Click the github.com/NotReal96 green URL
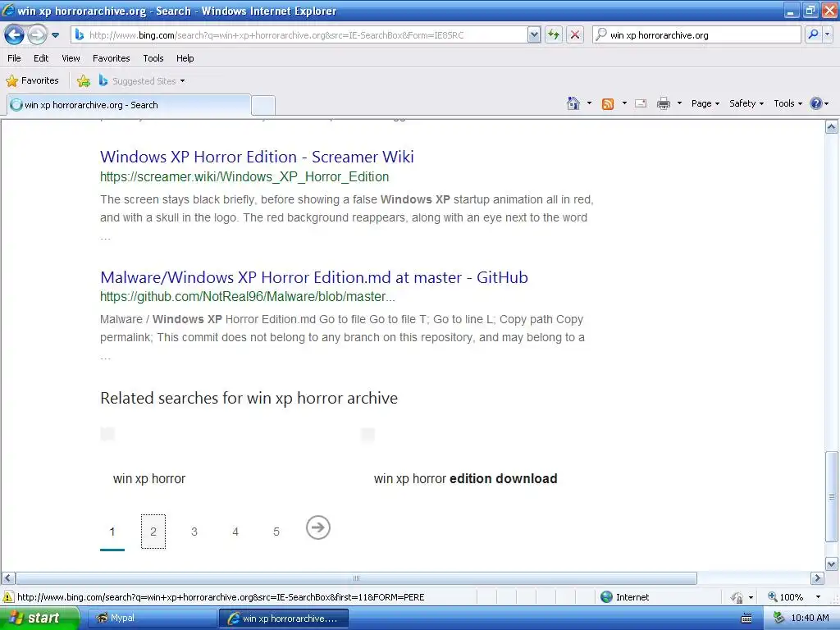This screenshot has height=630, width=840. (248, 297)
